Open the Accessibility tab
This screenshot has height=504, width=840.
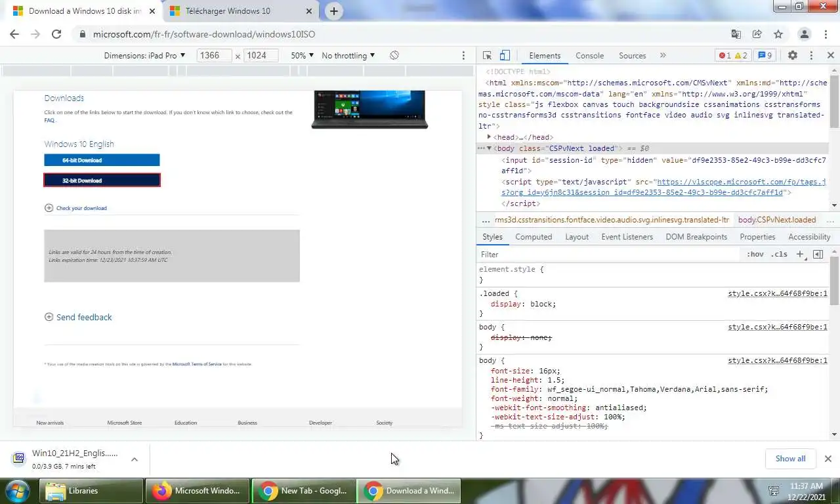click(809, 237)
